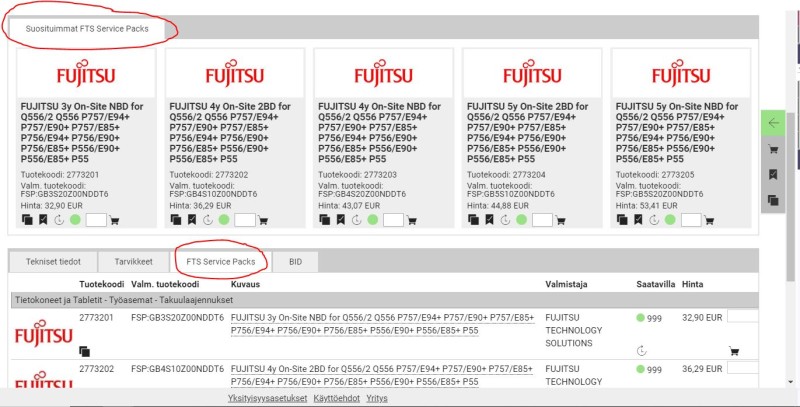
Task: Click compare icon on product 2773203 card
Action: pos(325,220)
